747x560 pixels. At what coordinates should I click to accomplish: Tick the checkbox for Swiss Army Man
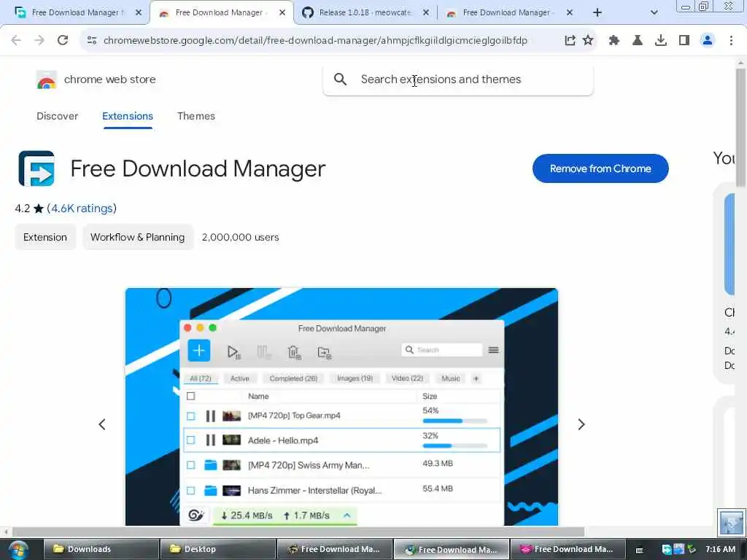coord(191,465)
